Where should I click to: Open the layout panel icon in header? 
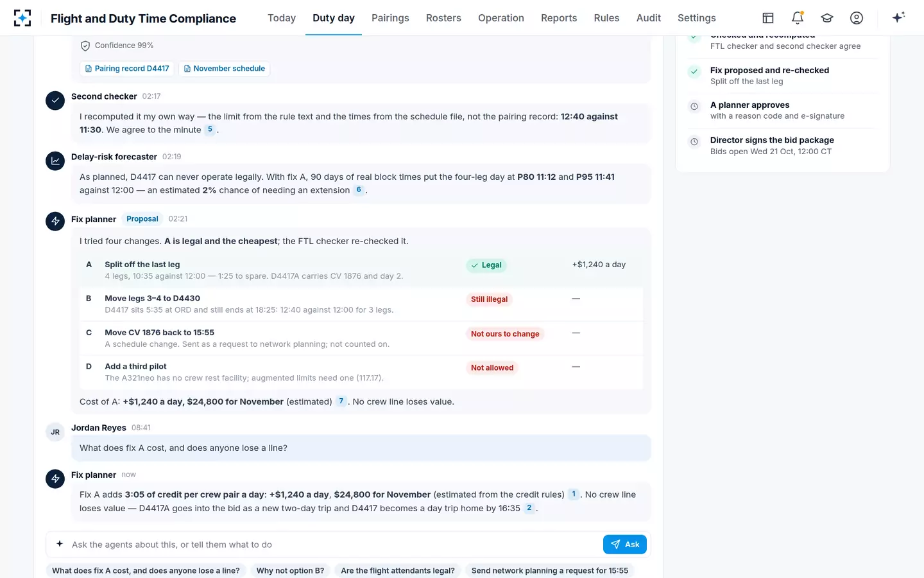[768, 18]
